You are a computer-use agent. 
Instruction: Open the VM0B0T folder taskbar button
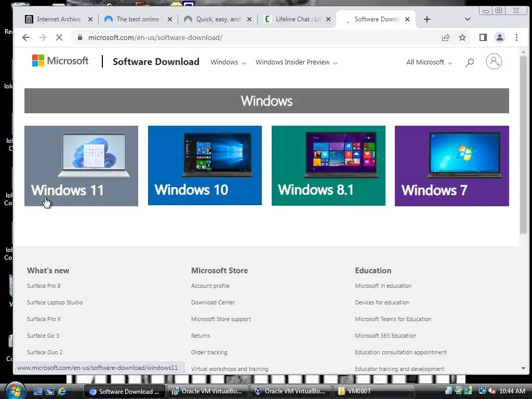point(374,392)
